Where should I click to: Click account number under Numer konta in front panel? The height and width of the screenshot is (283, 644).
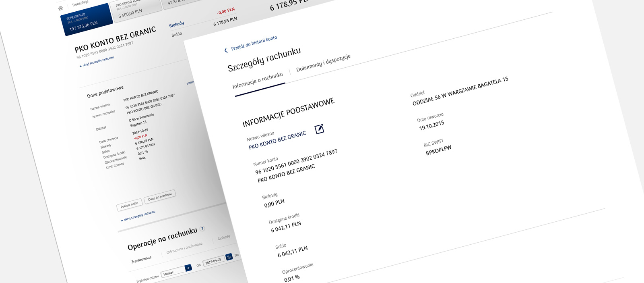(x=296, y=162)
